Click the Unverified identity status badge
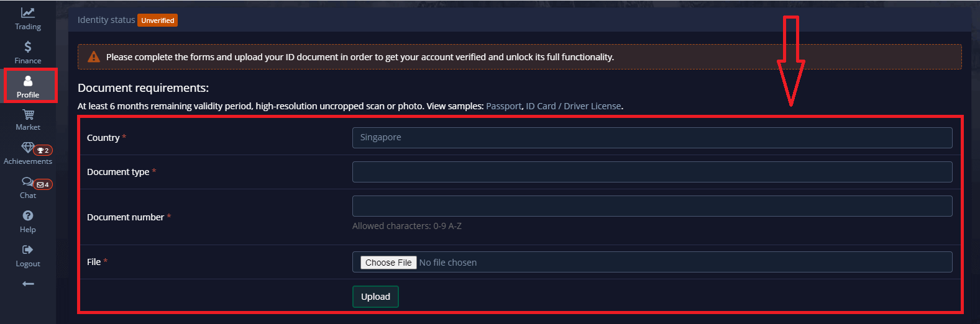 (x=157, y=20)
